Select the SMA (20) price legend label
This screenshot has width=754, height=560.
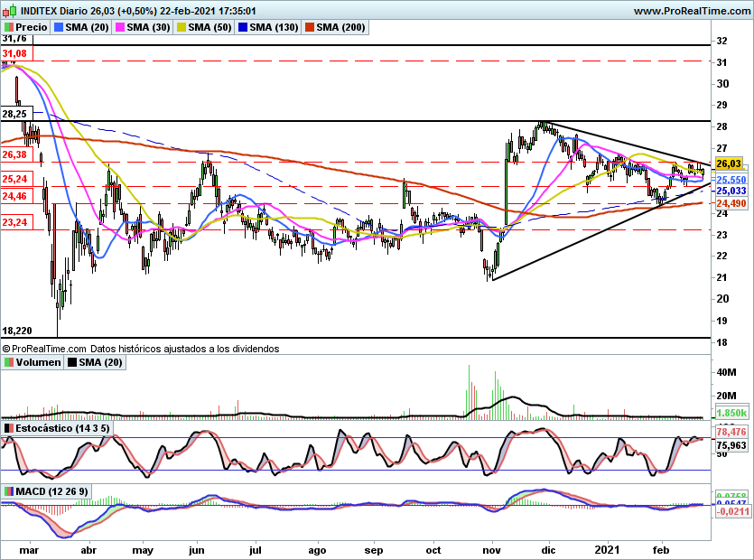click(x=87, y=27)
